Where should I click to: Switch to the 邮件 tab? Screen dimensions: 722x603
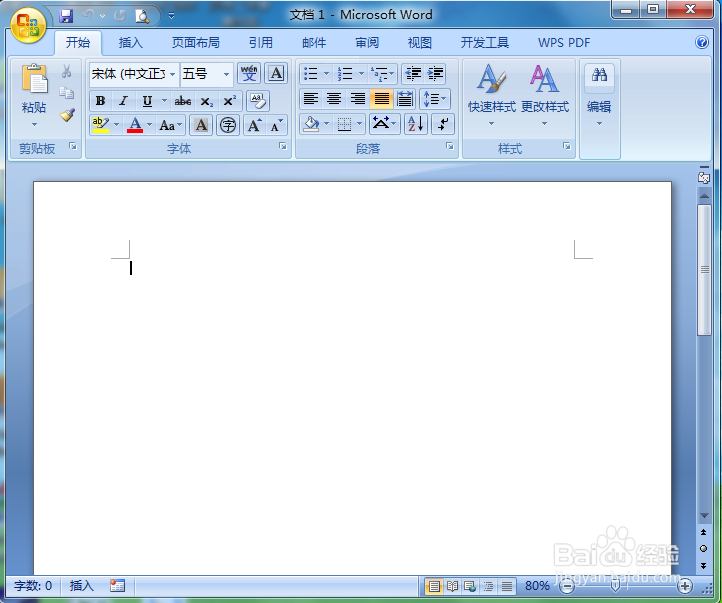(x=314, y=43)
